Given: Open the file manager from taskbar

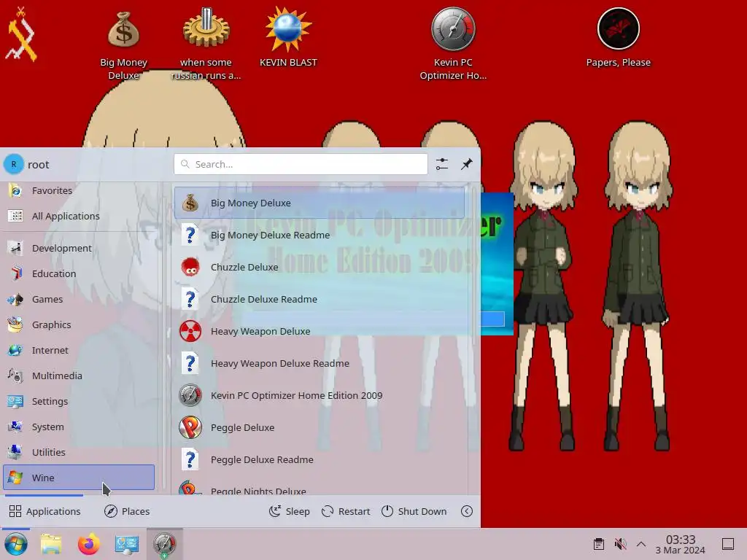Looking at the screenshot, I should (x=51, y=544).
